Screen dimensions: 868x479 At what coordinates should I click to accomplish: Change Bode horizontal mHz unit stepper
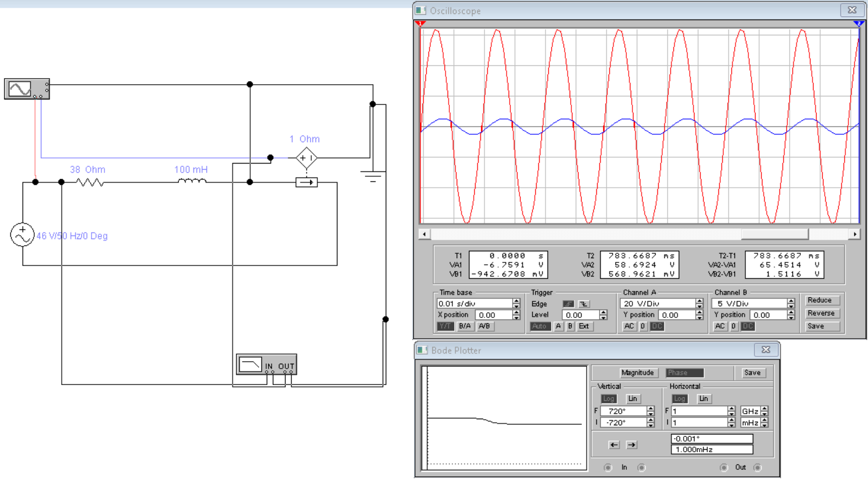(x=764, y=422)
